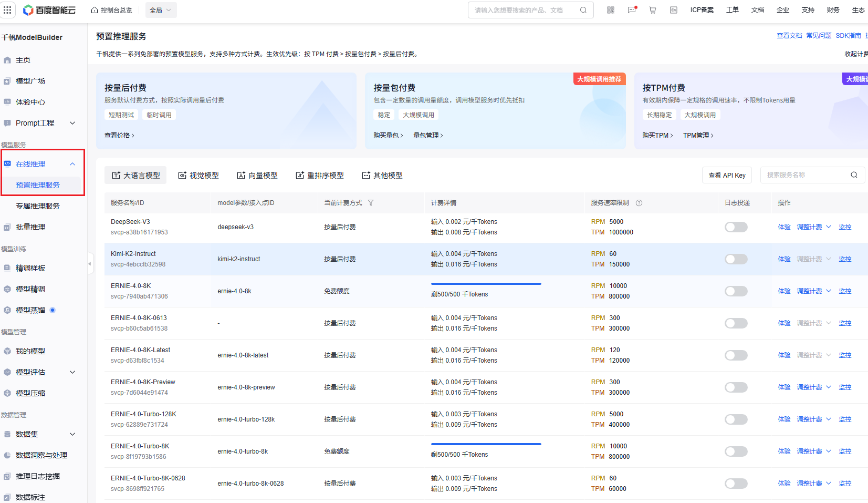The height and width of the screenshot is (503, 868).
Task: Open the 购买TPM link
Action: [x=657, y=136]
